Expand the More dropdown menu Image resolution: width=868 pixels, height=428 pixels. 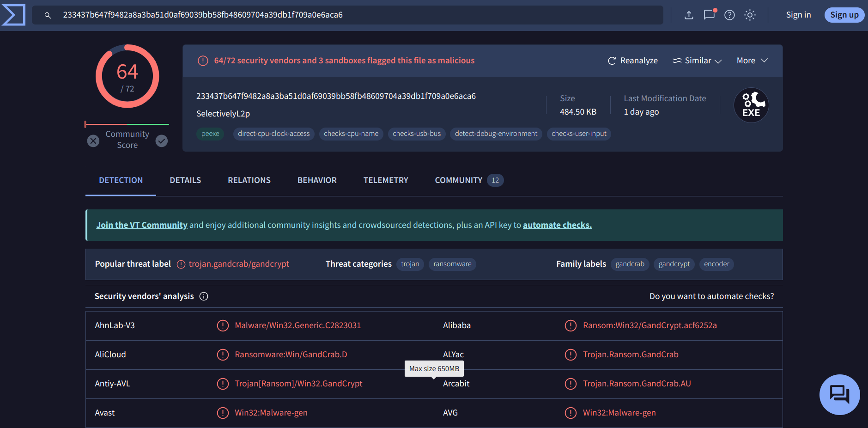752,61
